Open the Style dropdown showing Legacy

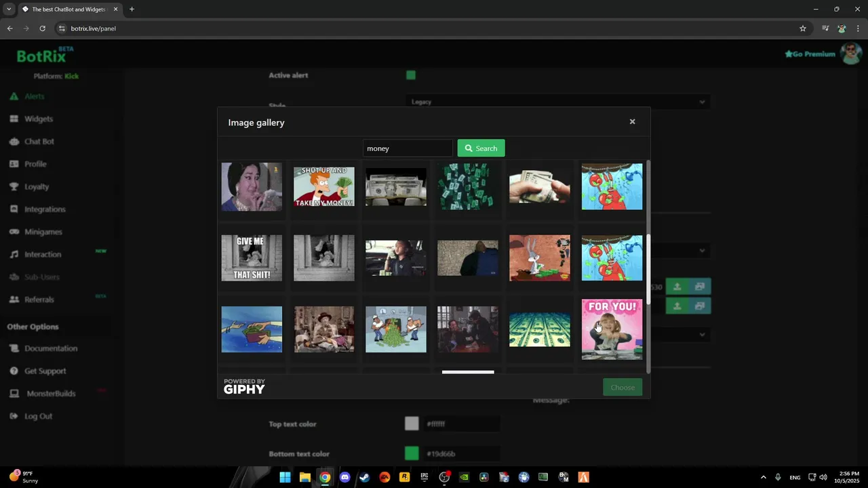(x=557, y=102)
